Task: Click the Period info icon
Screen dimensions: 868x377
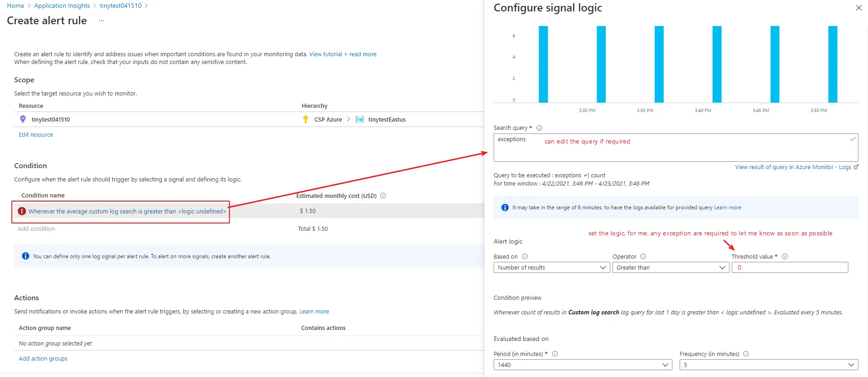Action: [x=555, y=354]
